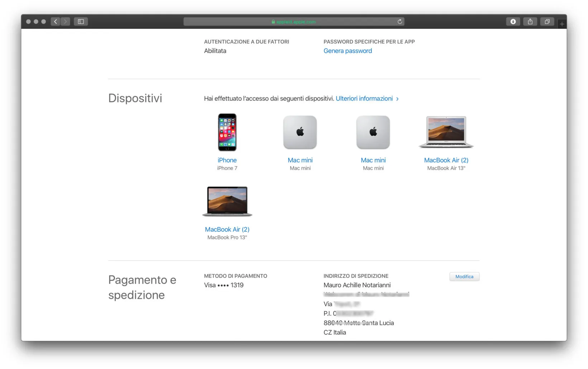Click the first Mac mini device icon
Image resolution: width=588 pixels, height=369 pixels.
coord(300,132)
